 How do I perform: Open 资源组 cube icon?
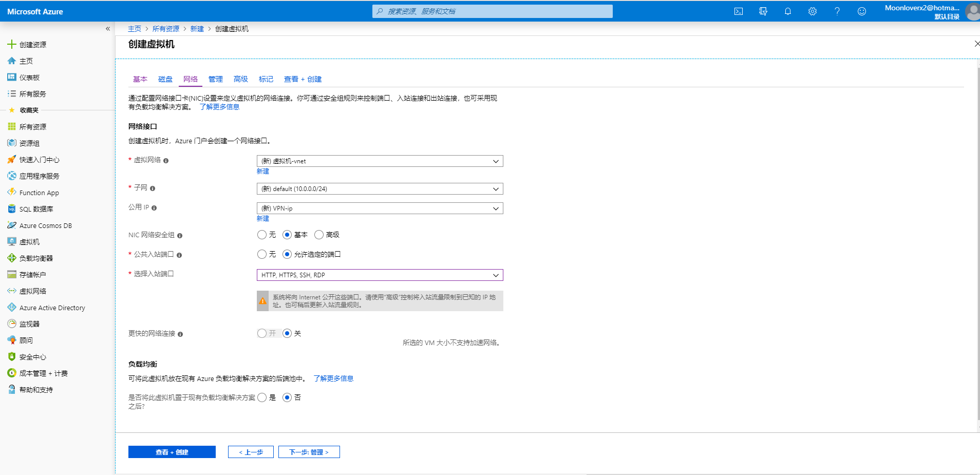(x=12, y=143)
